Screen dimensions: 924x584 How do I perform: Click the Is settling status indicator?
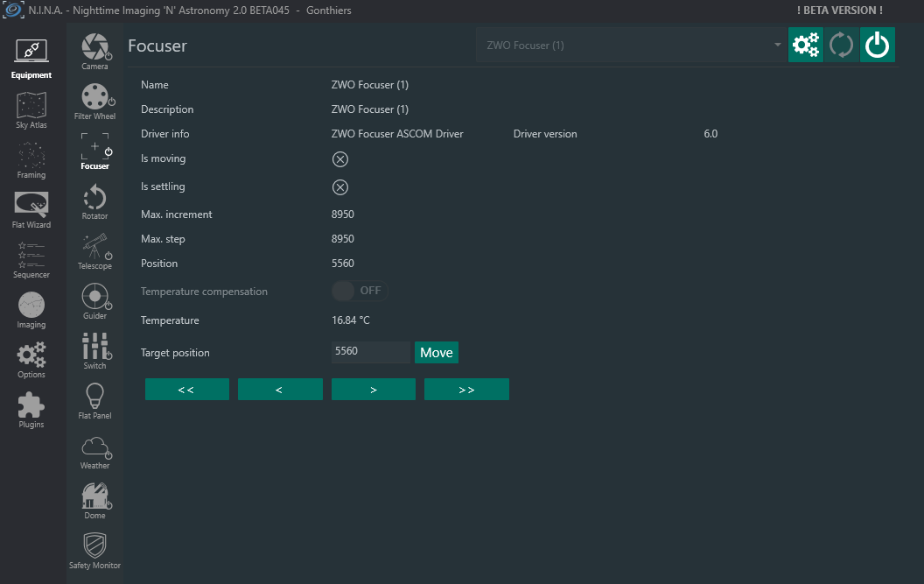(340, 187)
